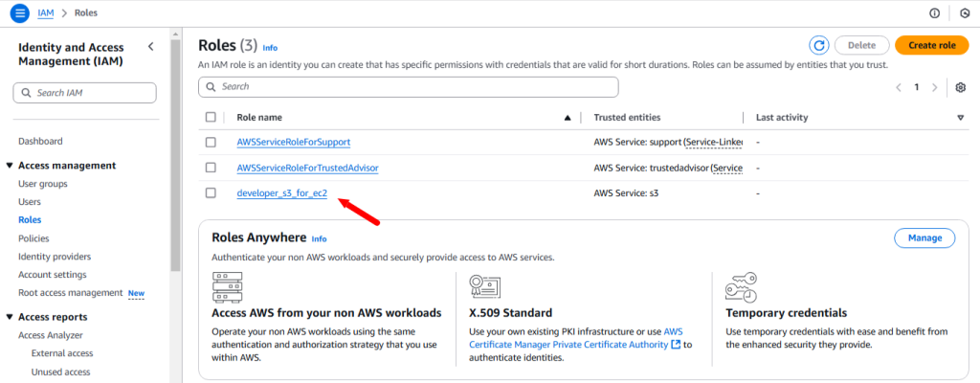The image size is (980, 383).
Task: Check developer_s3_for_ec2 row checkbox
Action: (x=211, y=193)
